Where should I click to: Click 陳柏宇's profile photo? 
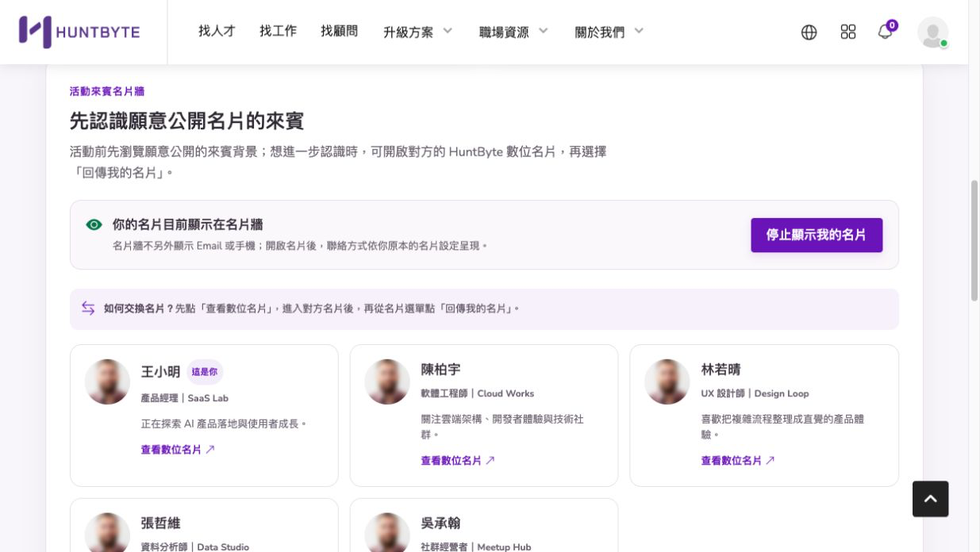pyautogui.click(x=387, y=381)
